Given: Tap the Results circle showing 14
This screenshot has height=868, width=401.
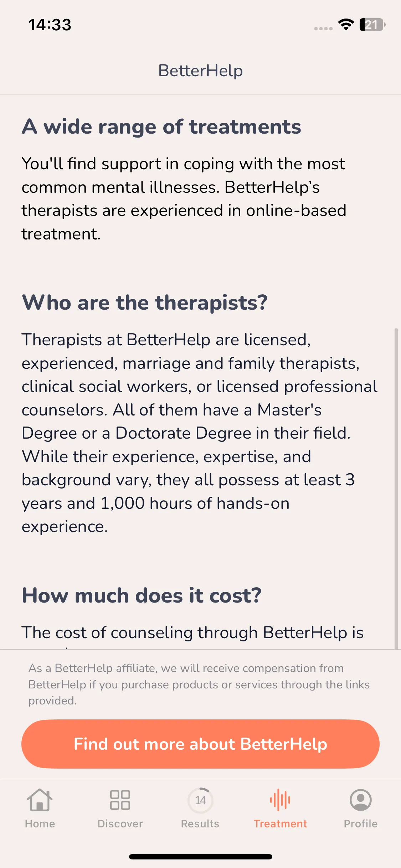Looking at the screenshot, I should 200,800.
